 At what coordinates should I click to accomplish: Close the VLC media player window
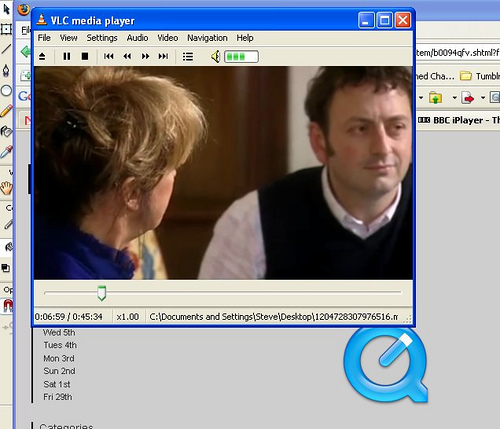[x=403, y=20]
